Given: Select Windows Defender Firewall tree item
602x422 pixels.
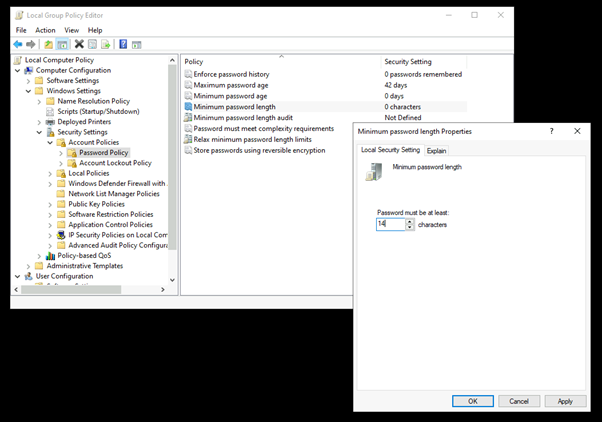Looking at the screenshot, I should pyautogui.click(x=112, y=184).
